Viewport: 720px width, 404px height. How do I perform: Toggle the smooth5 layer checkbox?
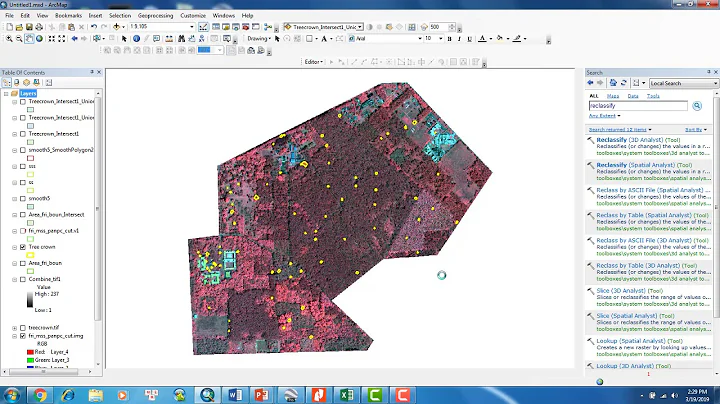(x=23, y=199)
